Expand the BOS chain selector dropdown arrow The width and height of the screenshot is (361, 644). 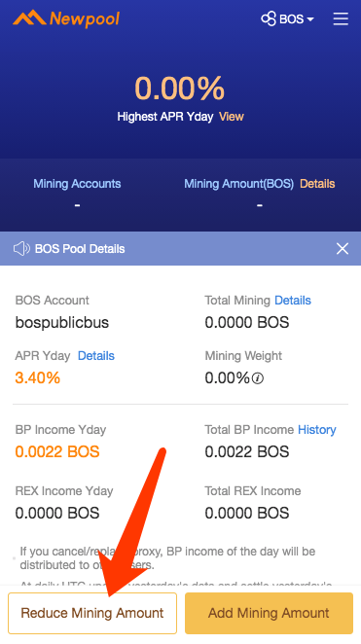(310, 19)
